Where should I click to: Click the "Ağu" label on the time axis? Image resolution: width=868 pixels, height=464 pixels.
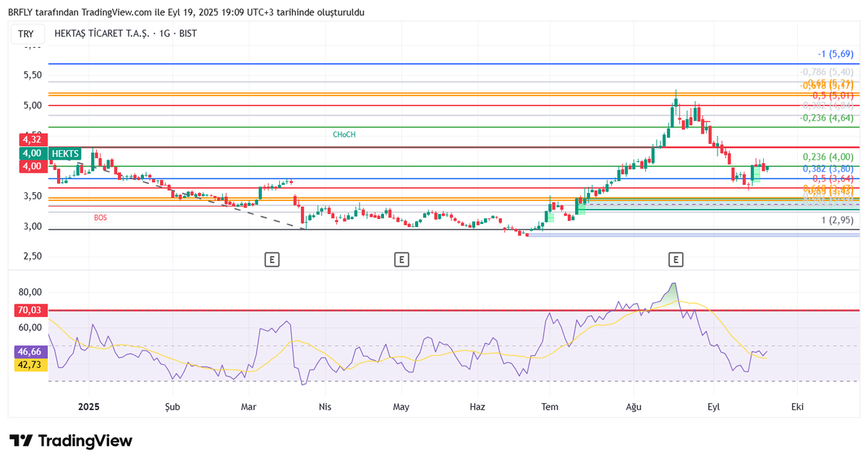pyautogui.click(x=633, y=407)
